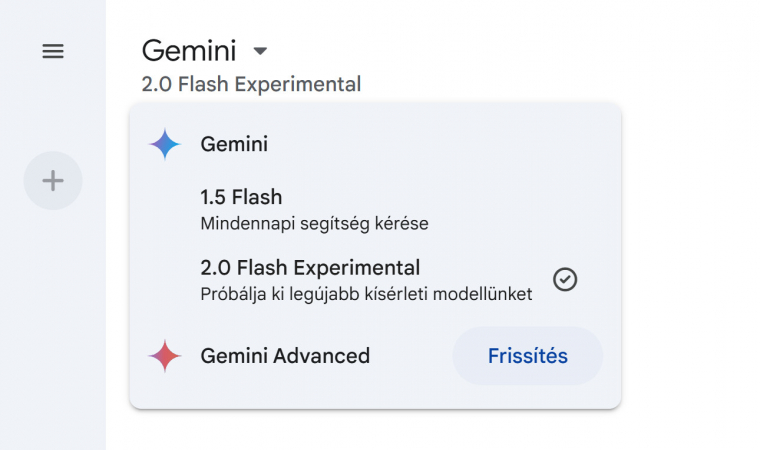Click the Gemini title heading
Viewport: 760px width, 450px height.
coord(189,50)
